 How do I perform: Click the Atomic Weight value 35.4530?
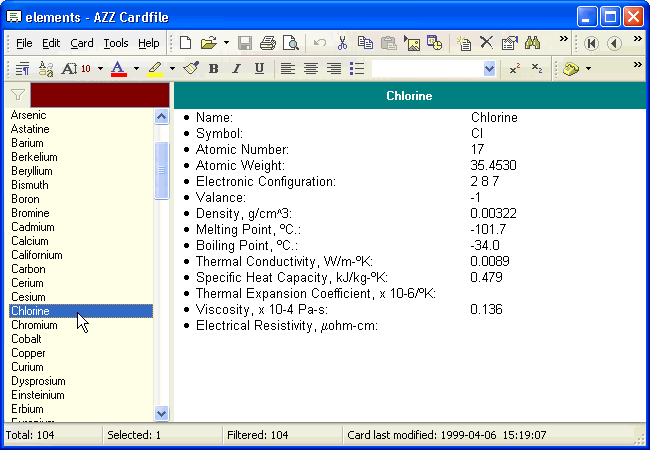(493, 165)
